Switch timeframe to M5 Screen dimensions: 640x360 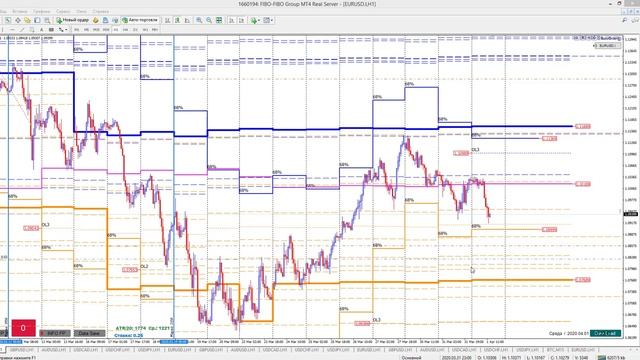[86, 30]
